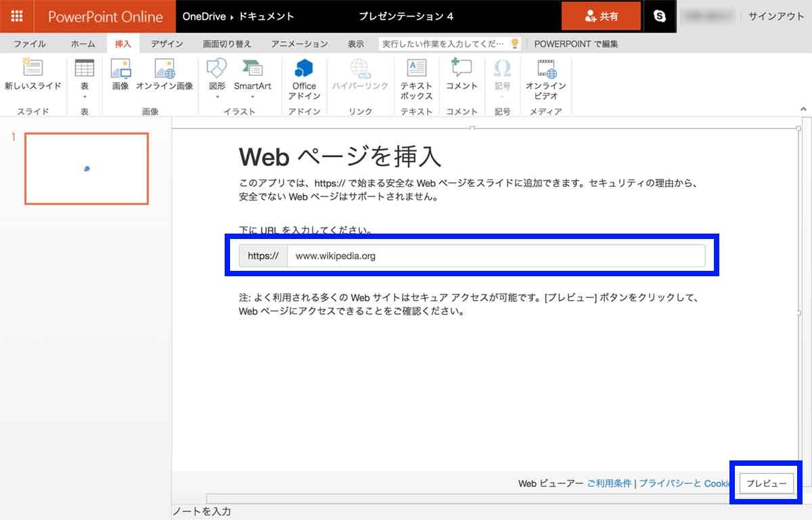Insert a picture with 画像 icon
The width and height of the screenshot is (812, 520).
click(120, 69)
